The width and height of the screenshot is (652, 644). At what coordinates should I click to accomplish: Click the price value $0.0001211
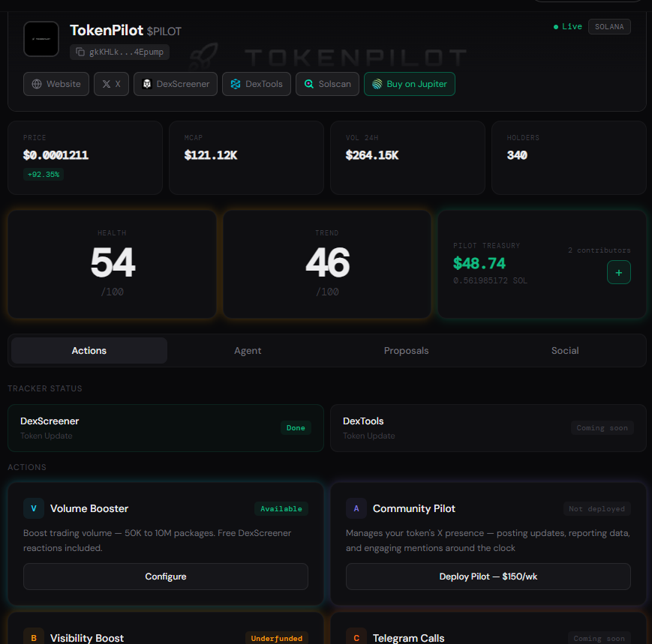56,155
